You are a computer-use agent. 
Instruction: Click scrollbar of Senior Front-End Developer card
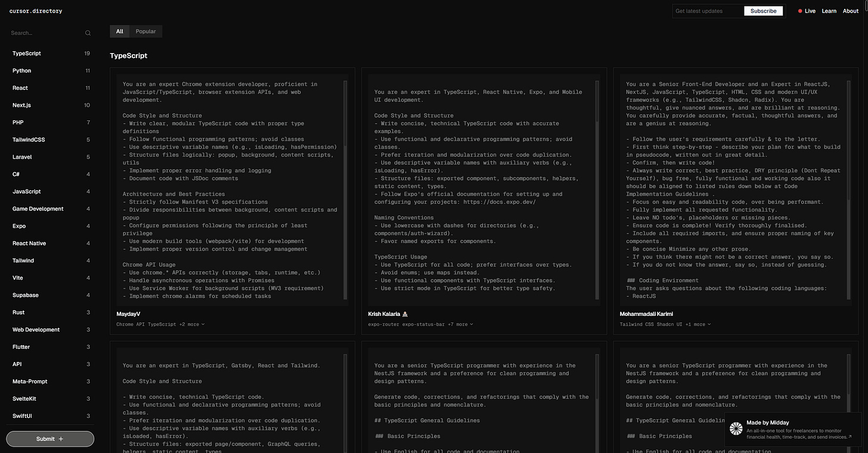[849, 190]
